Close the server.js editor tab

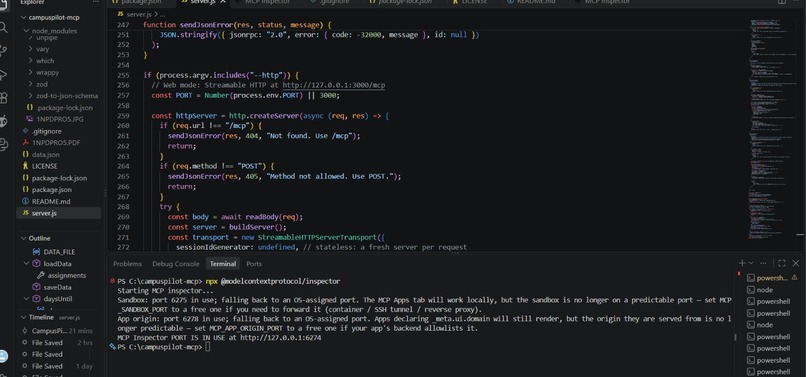223,2
